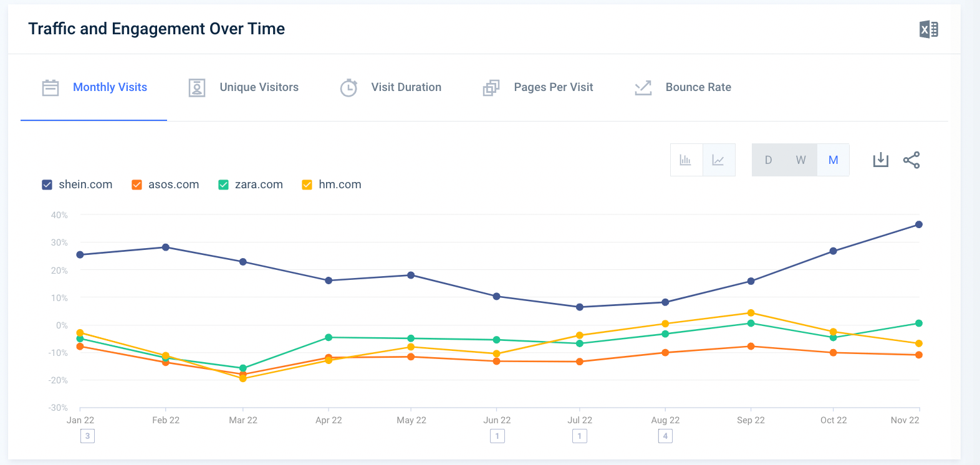
Task: Click the May 22 axis label
Action: pyautogui.click(x=411, y=420)
